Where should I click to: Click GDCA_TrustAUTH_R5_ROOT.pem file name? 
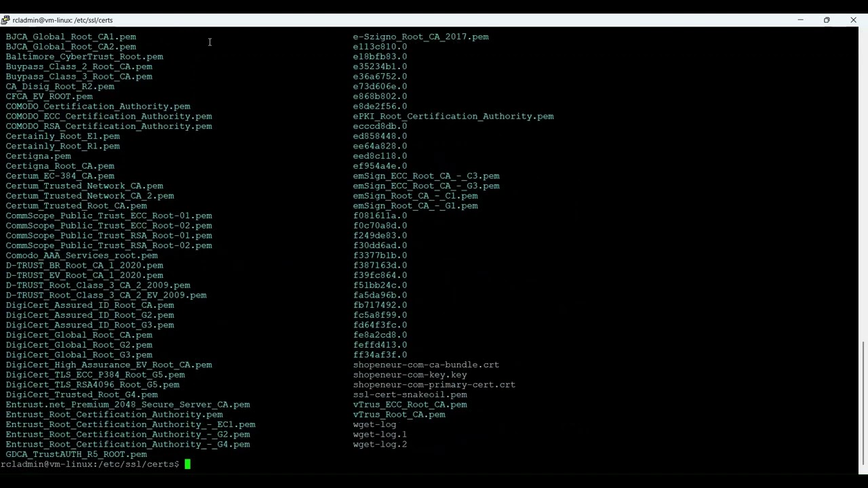(x=77, y=454)
